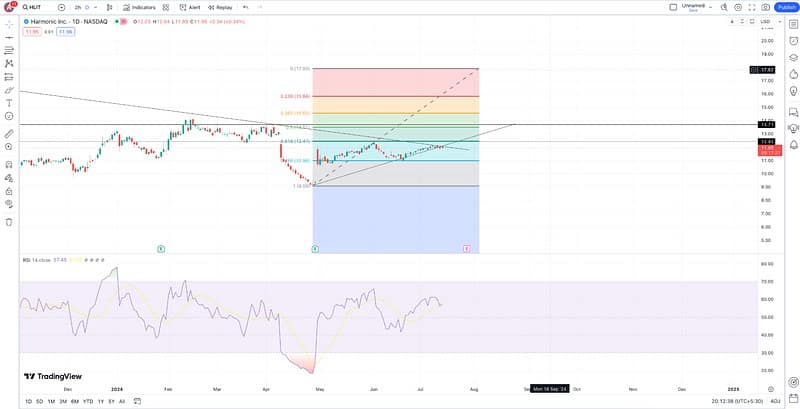Viewport: 800px width, 409px height.
Task: Select the 1Y date range
Action: point(101,402)
